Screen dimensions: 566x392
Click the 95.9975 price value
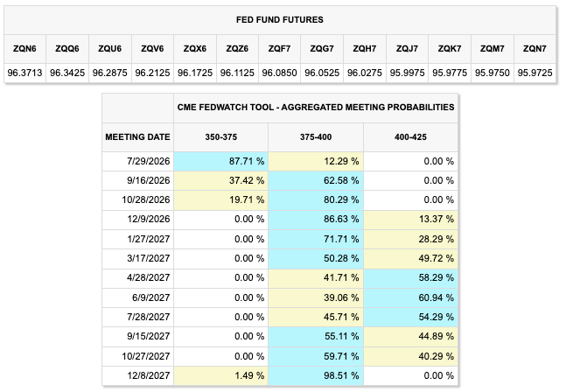(407, 73)
